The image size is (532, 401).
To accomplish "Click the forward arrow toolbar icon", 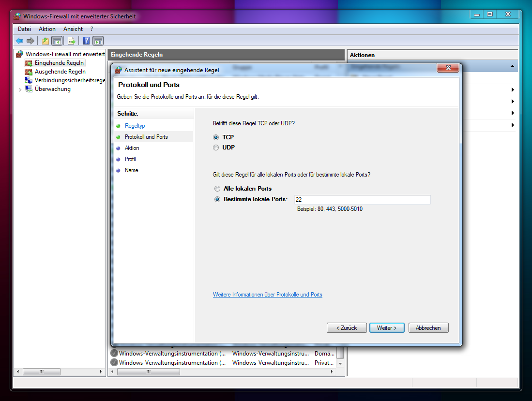I will tap(30, 41).
